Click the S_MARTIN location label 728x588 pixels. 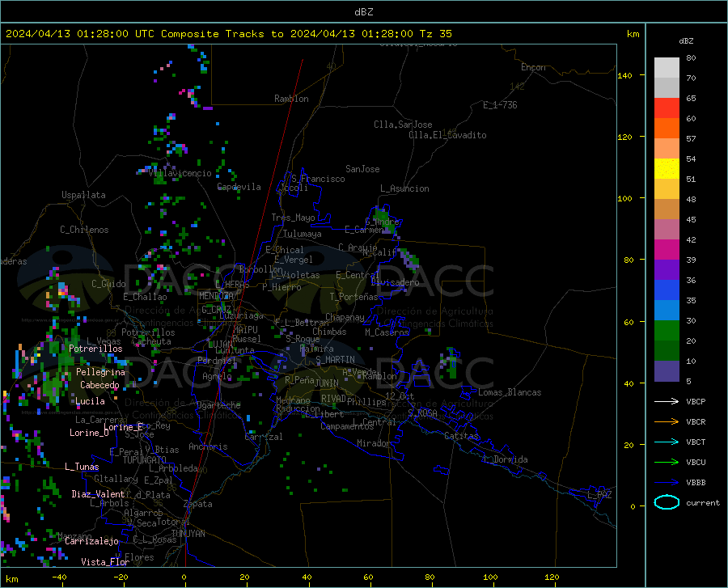pyautogui.click(x=335, y=360)
